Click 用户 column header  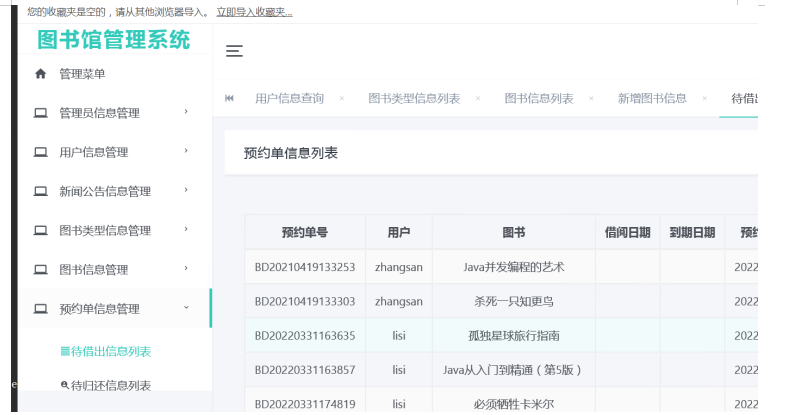399,232
